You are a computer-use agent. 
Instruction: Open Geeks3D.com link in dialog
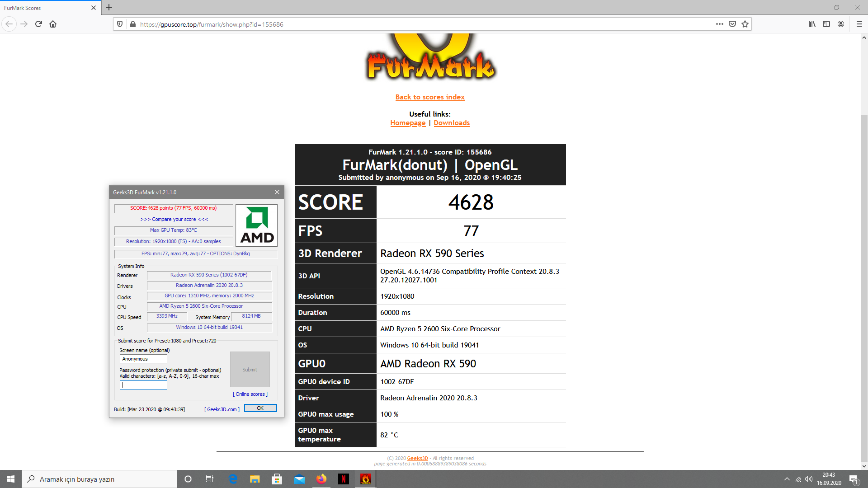tap(222, 409)
